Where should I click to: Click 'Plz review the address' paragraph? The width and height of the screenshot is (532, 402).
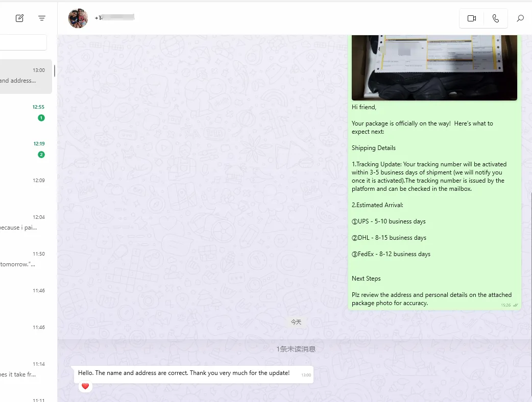click(431, 299)
